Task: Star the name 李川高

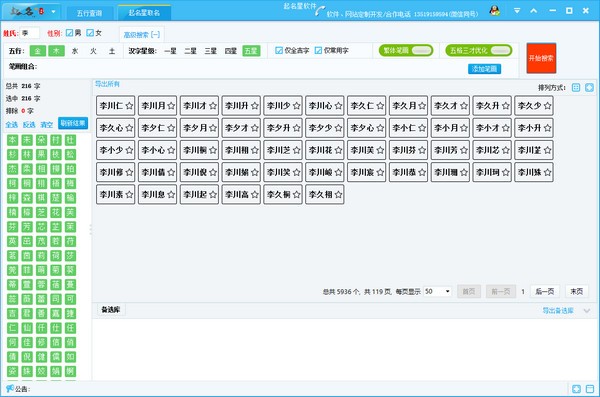Action: coord(254,194)
